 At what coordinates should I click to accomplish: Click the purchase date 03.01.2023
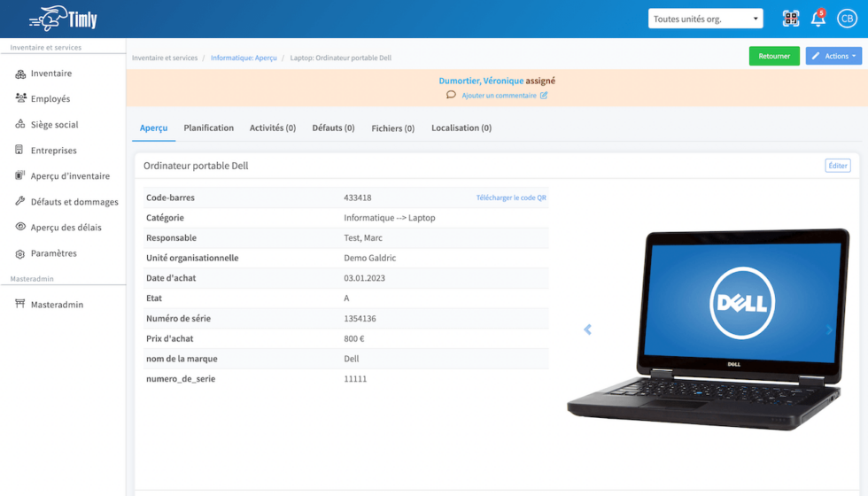[364, 278]
